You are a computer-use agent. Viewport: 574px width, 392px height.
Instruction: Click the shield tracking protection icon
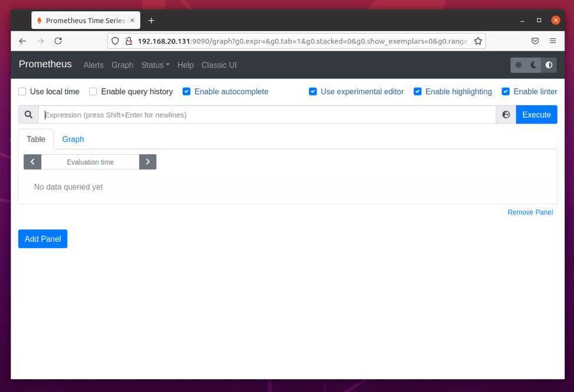click(116, 41)
